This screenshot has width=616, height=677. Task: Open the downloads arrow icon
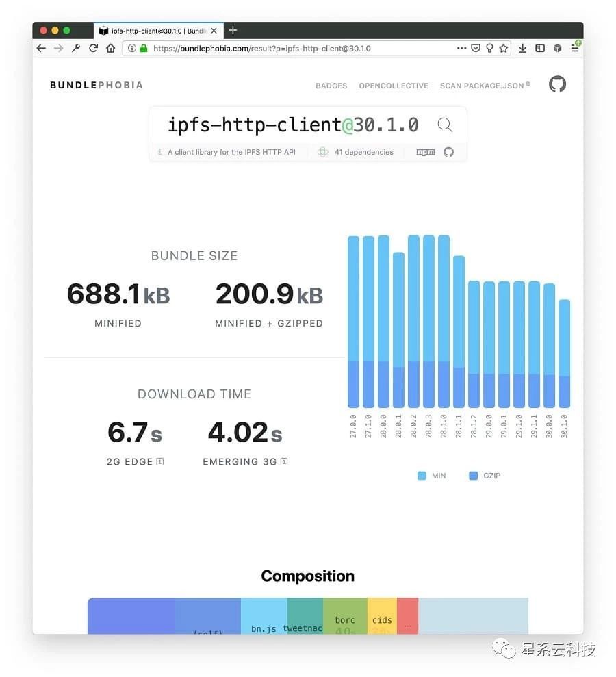coord(522,49)
